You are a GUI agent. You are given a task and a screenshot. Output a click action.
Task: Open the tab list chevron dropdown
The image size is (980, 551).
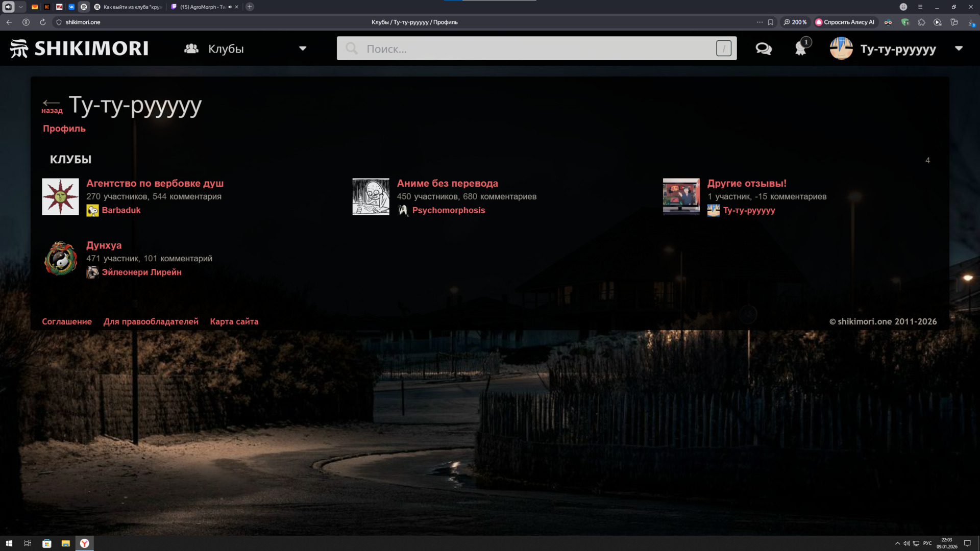[x=21, y=7]
